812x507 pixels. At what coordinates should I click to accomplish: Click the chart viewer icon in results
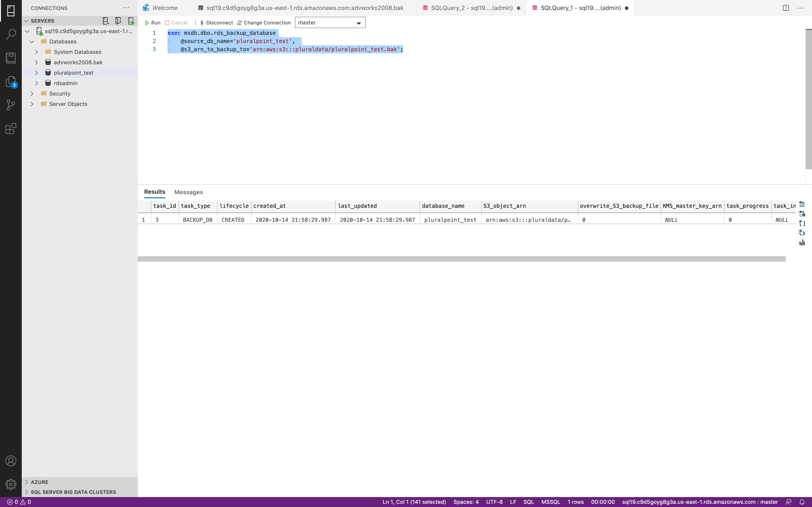click(x=802, y=243)
